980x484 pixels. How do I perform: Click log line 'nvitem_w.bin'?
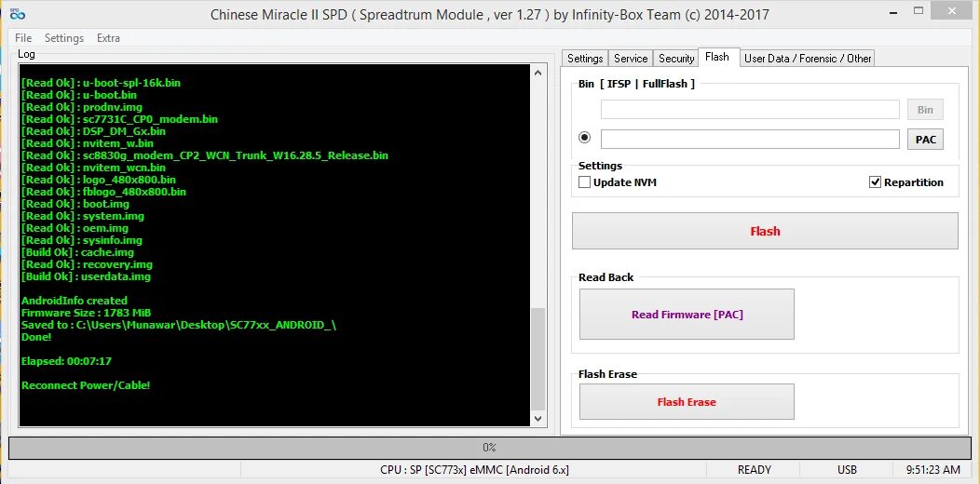pos(87,143)
